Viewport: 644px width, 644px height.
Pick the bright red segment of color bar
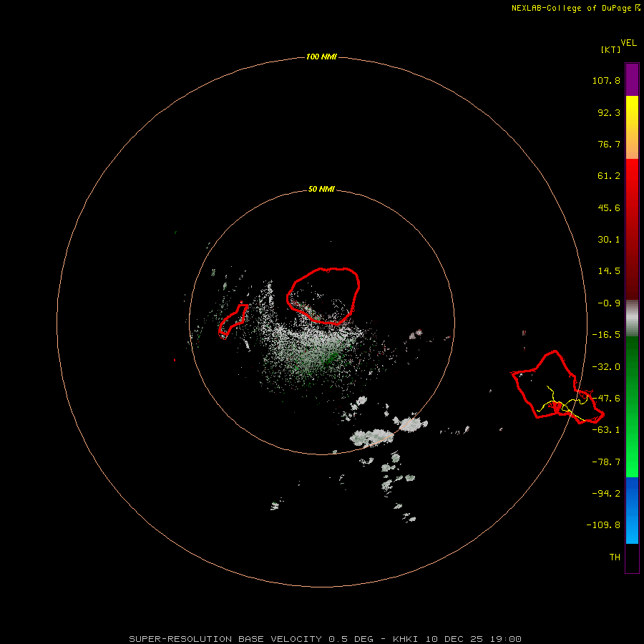632,229
